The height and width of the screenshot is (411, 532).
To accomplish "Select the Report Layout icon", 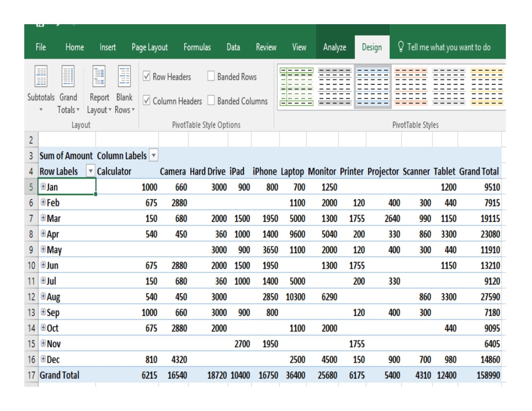I will coord(98,80).
